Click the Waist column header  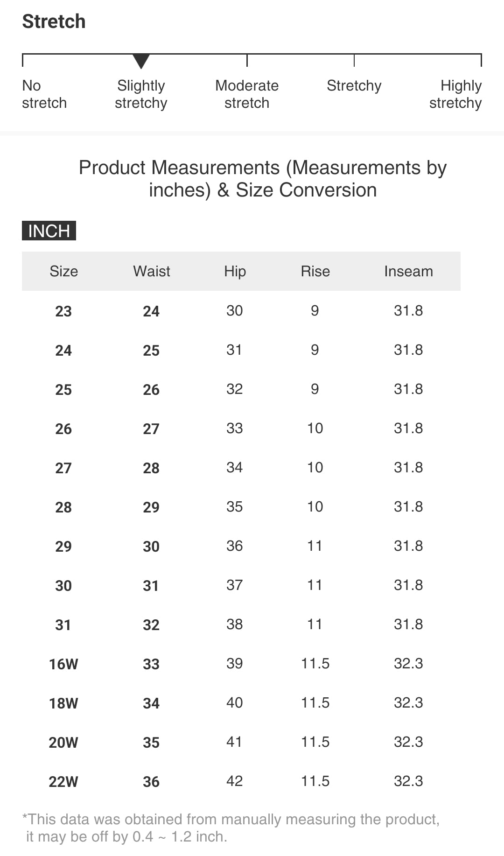pos(152,271)
